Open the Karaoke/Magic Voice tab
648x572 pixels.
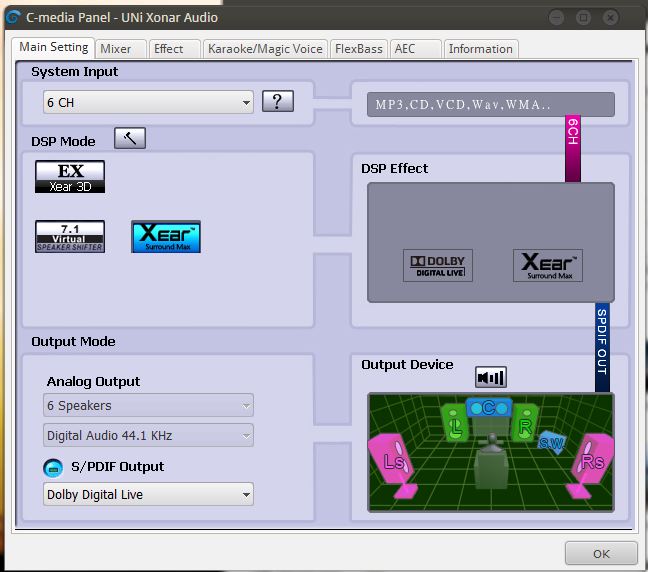[265, 49]
